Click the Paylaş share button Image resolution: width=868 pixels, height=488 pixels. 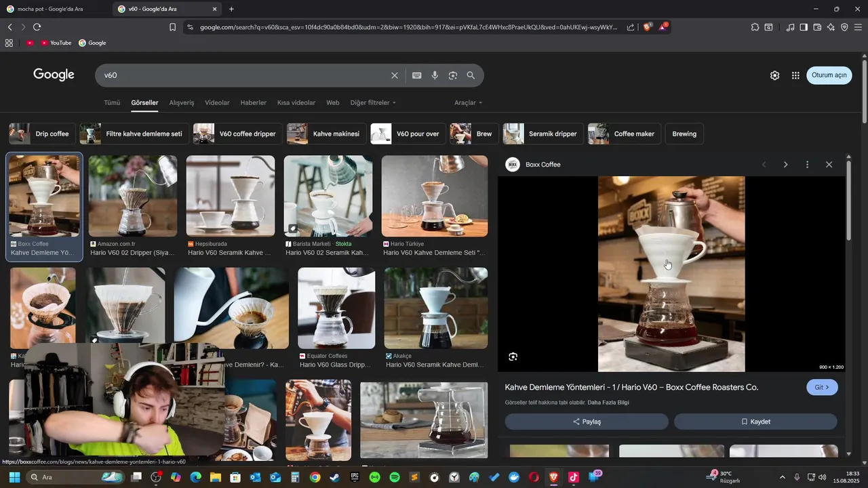click(587, 422)
